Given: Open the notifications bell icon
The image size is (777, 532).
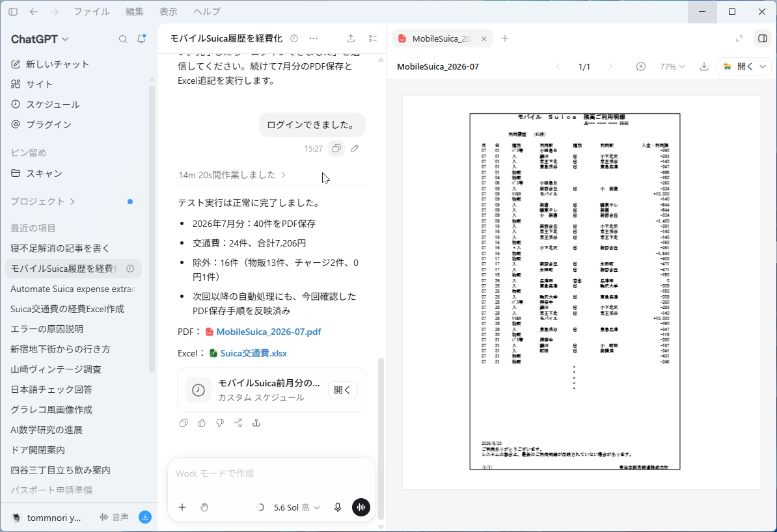Looking at the screenshot, I should click(x=141, y=38).
